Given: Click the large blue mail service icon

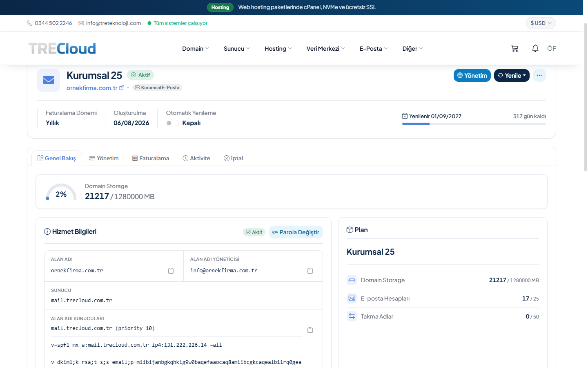Looking at the screenshot, I should tap(49, 80).
